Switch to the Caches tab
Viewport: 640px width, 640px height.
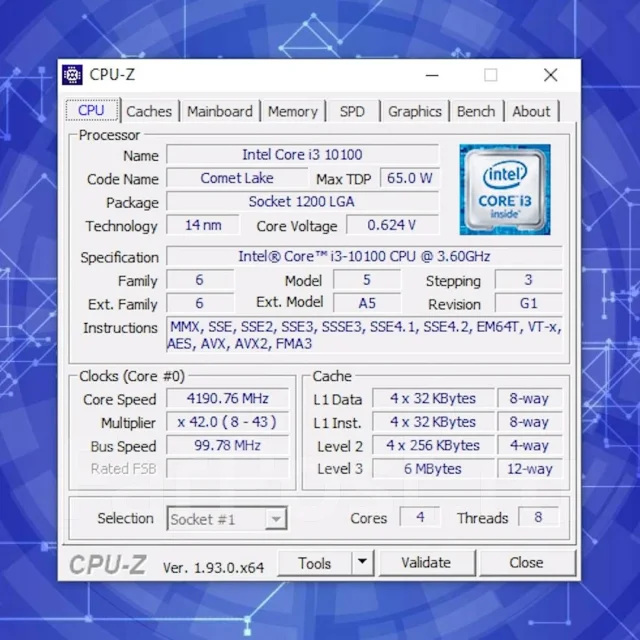click(149, 111)
